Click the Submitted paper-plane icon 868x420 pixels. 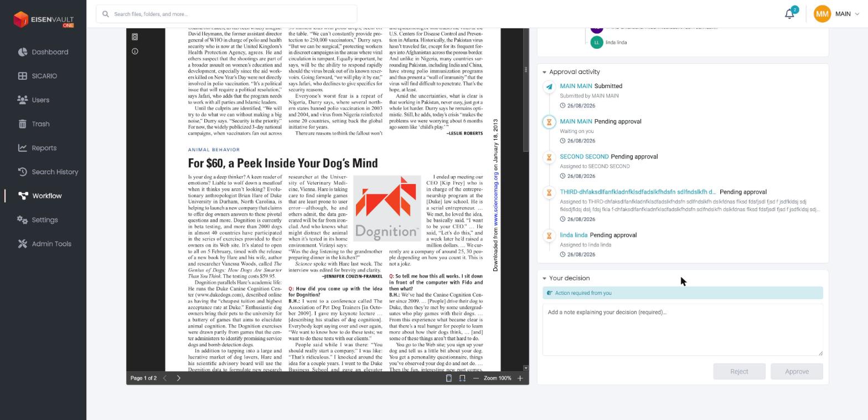pyautogui.click(x=549, y=87)
